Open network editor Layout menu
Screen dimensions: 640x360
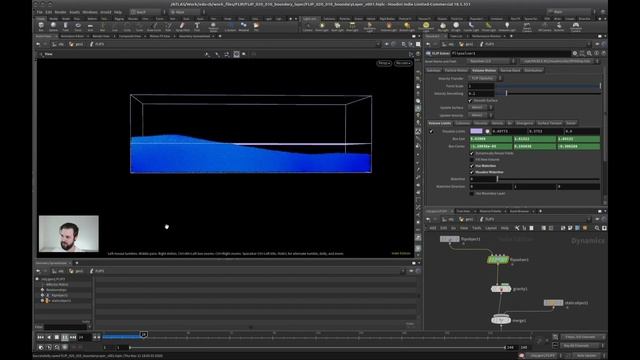pos(491,228)
